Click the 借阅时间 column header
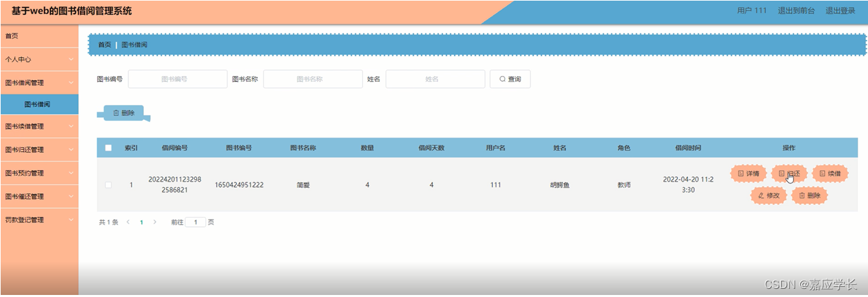The width and height of the screenshot is (868, 297). coord(688,148)
